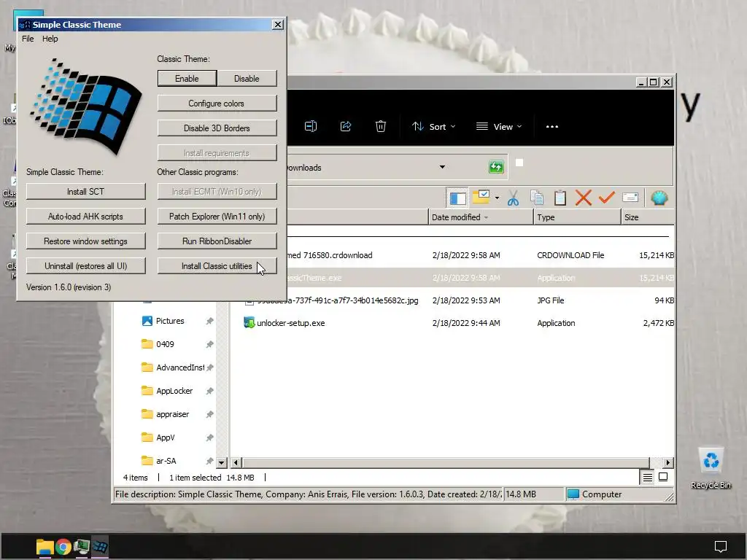Click the Delete trash icon in Explorer
747x560 pixels.
click(381, 126)
